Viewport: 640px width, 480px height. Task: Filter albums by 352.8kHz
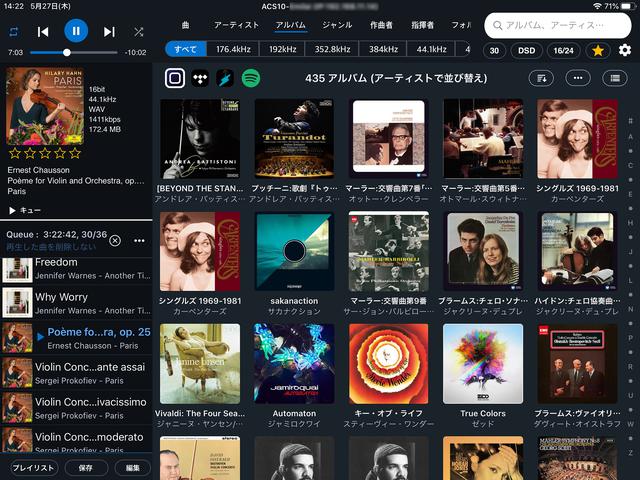pos(332,49)
